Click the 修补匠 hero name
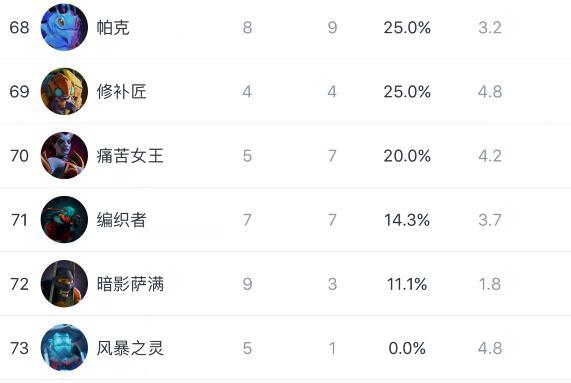The width and height of the screenshot is (571, 383). pyautogui.click(x=121, y=92)
